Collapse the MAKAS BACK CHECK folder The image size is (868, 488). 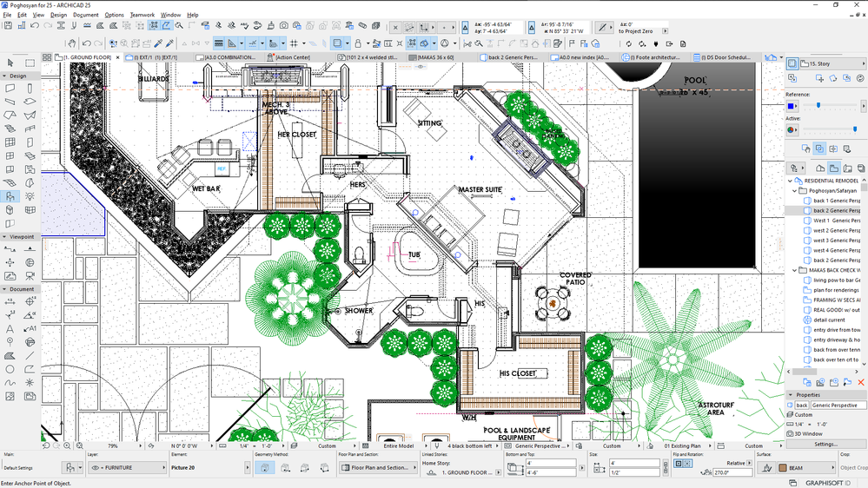tap(795, 270)
